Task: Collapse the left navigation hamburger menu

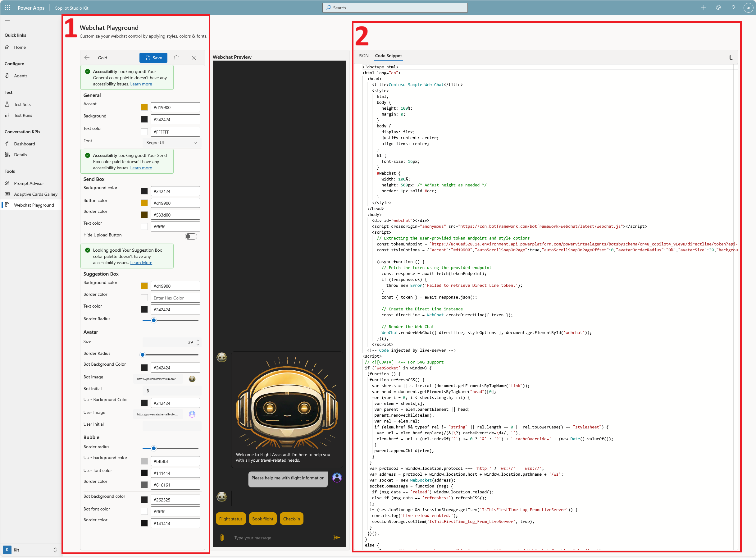Action: [7, 22]
